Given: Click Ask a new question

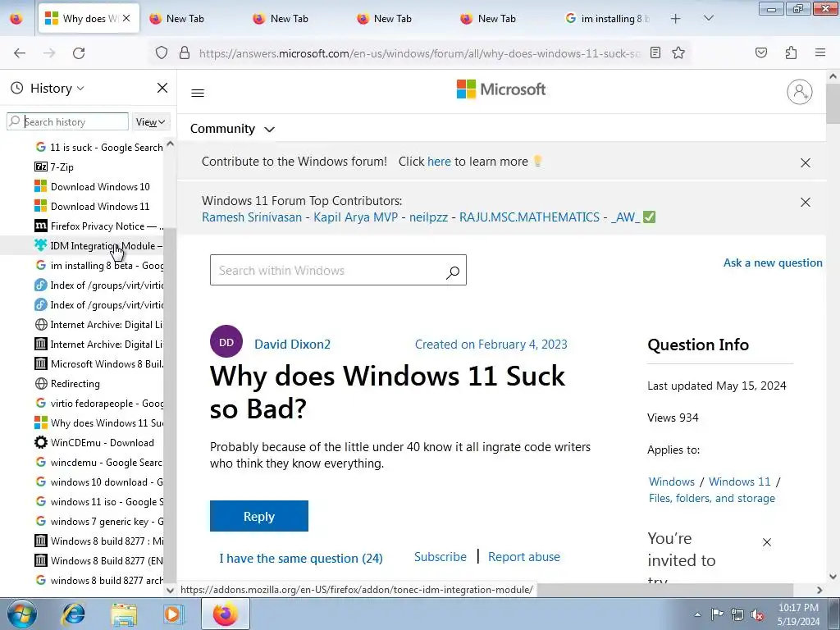Looking at the screenshot, I should coord(773,262).
